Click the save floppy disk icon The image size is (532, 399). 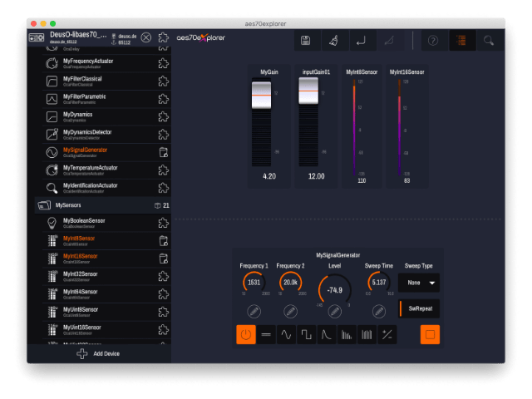pos(306,40)
